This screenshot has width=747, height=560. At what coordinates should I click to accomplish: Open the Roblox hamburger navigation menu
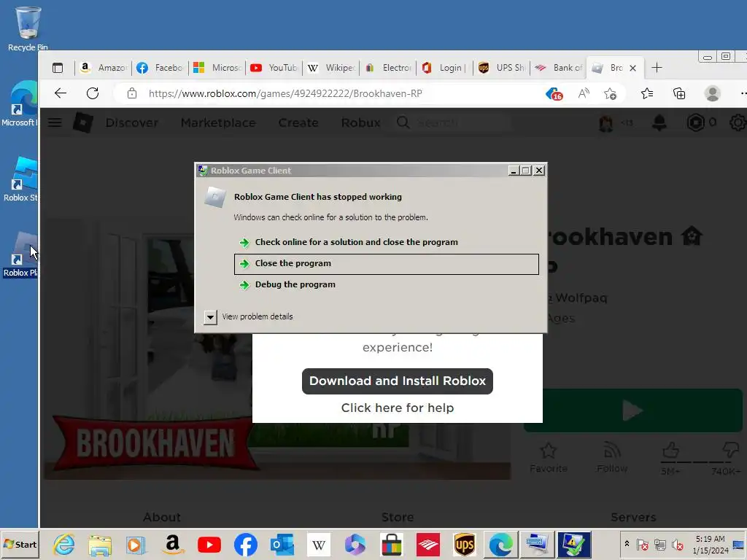tap(55, 122)
